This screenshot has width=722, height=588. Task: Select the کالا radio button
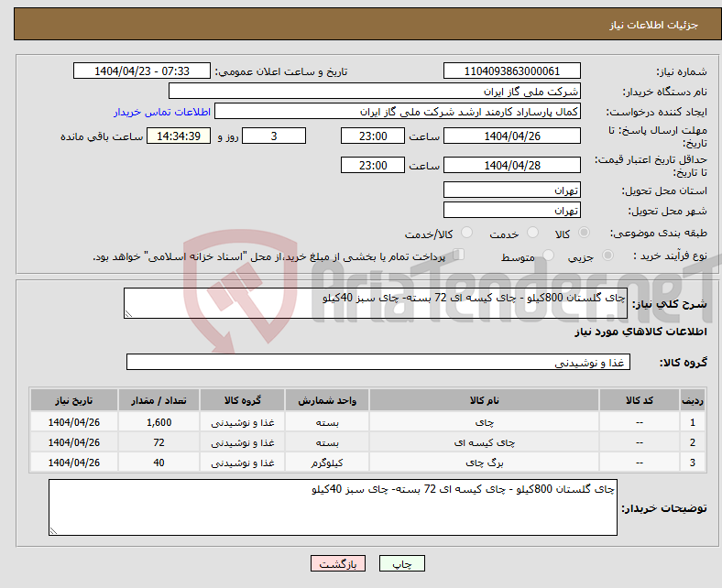click(x=584, y=233)
